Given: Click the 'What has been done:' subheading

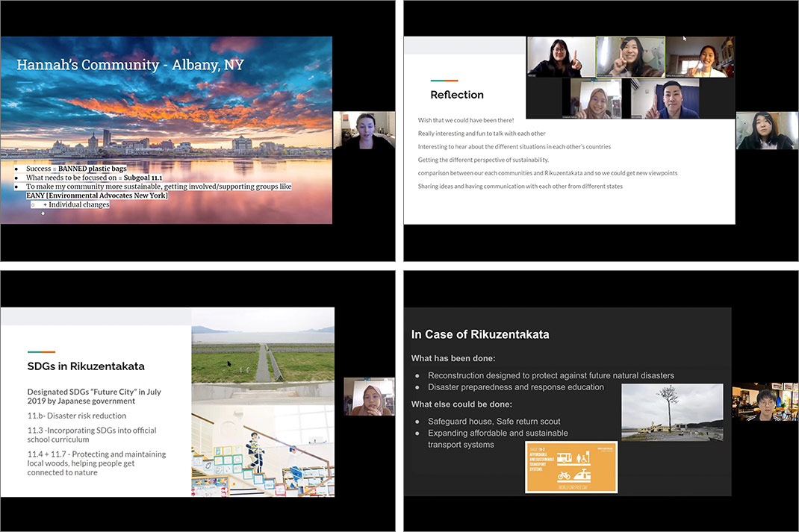Looking at the screenshot, I should point(453,358).
